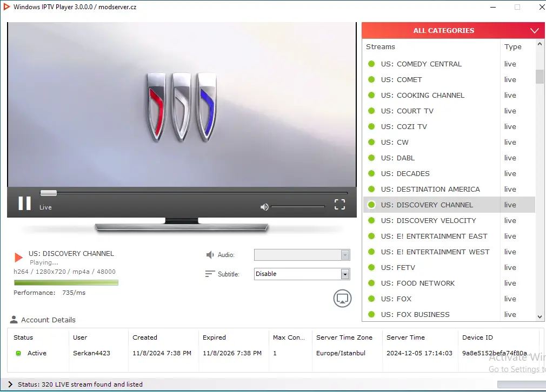The height and width of the screenshot is (392, 546).
Task: Pause the live stream playback
Action: (24, 203)
